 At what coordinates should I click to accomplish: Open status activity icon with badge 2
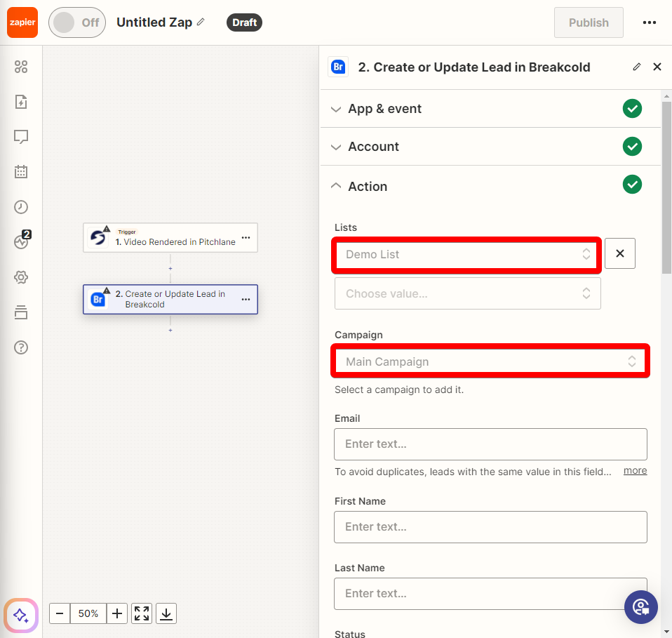coord(22,241)
